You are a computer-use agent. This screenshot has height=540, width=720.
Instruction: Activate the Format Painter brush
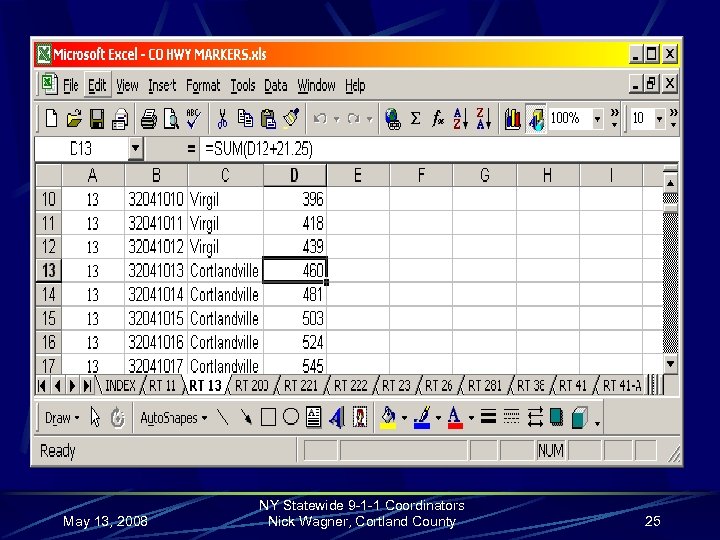(291, 119)
